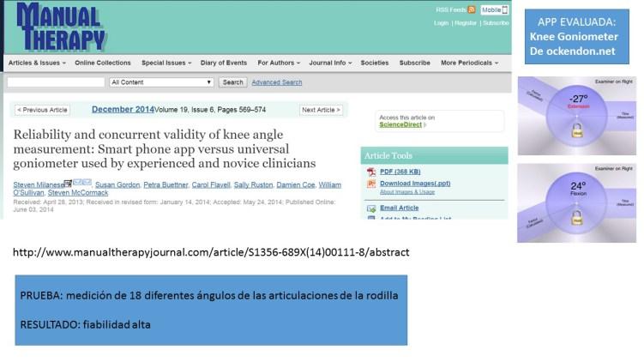Image resolution: width=644 pixels, height=362 pixels.
Task: Click the Login link
Action: 441,23
